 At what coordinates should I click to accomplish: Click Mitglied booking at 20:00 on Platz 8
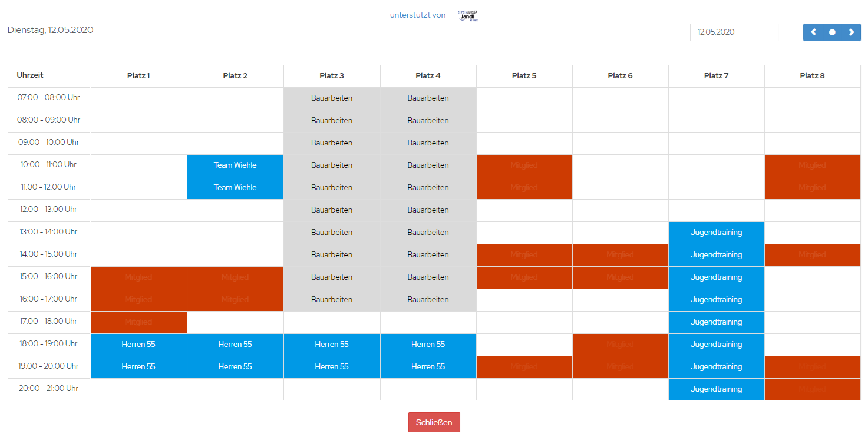(812, 389)
